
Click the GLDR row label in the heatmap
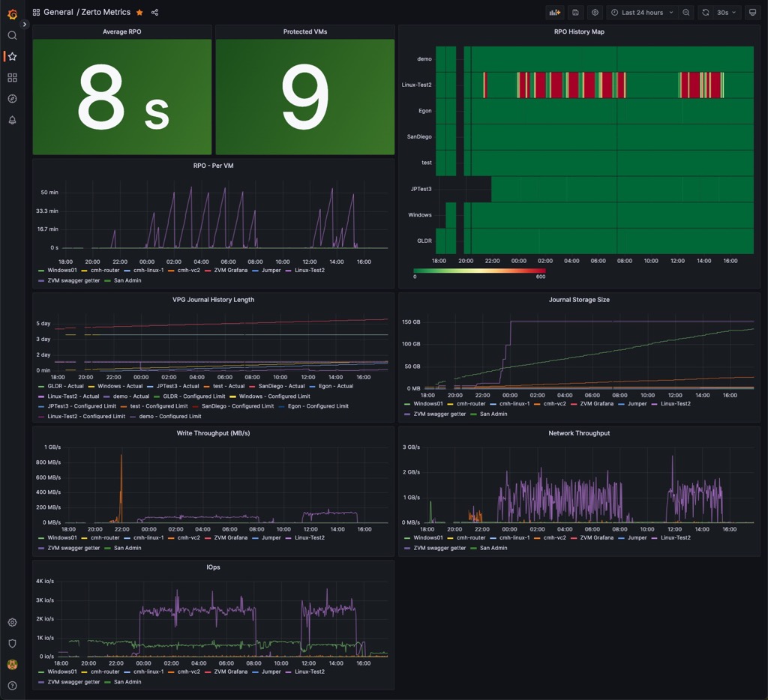click(424, 241)
